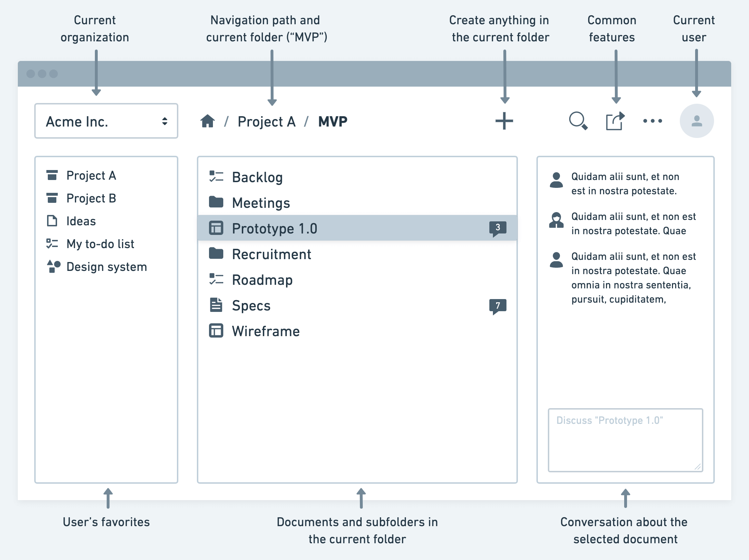Select Ideas in the favorites list
Screen dimensions: 749x560
click(x=81, y=221)
